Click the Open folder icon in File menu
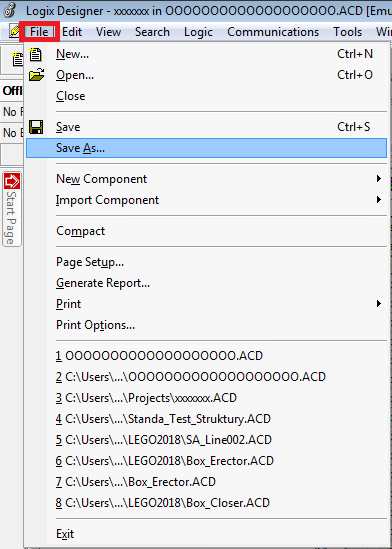 36,75
